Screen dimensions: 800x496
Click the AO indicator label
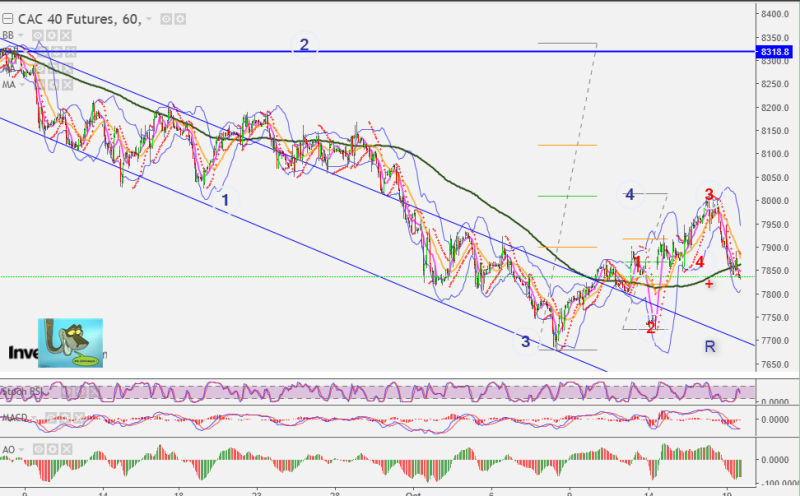pyautogui.click(x=9, y=450)
